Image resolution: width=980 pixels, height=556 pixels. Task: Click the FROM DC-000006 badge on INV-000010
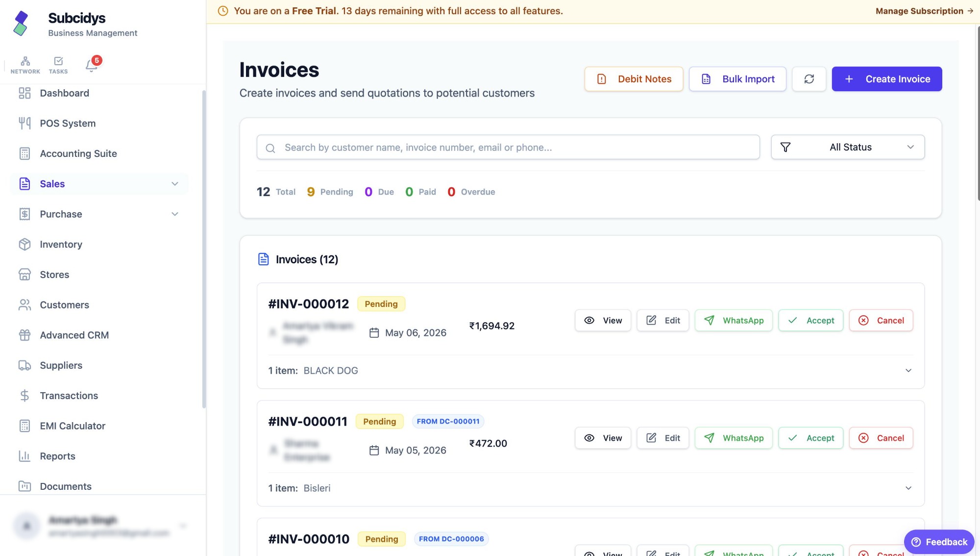451,539
